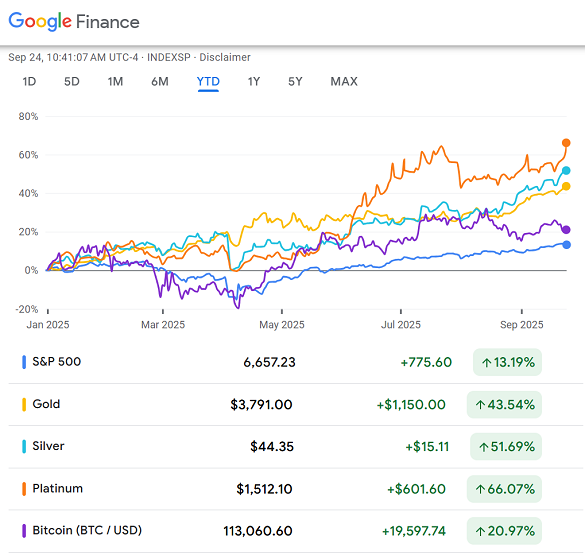The height and width of the screenshot is (555, 585).
Task: Click the 60% y-axis label
Action: point(28,155)
